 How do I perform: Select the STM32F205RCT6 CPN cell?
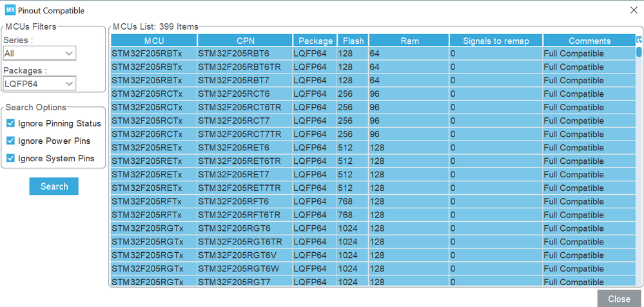coord(245,94)
